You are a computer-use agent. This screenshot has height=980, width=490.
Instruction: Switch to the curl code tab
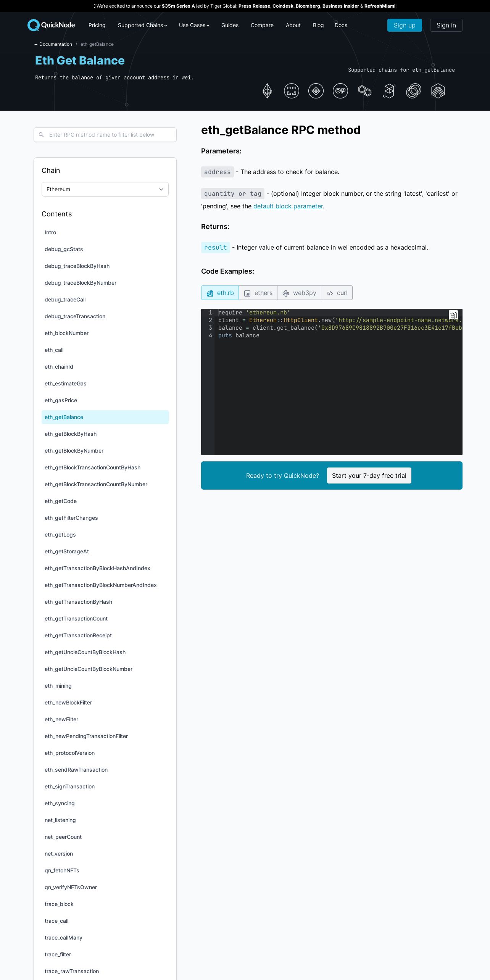pos(337,293)
